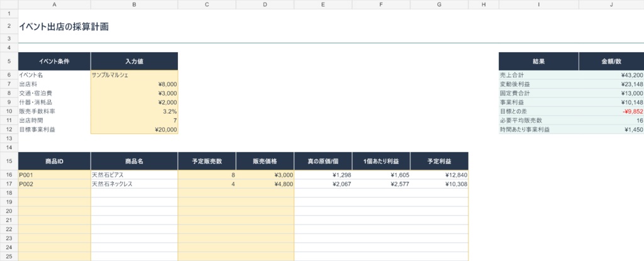Edit the 3.2% fee rate cell

[135, 111]
